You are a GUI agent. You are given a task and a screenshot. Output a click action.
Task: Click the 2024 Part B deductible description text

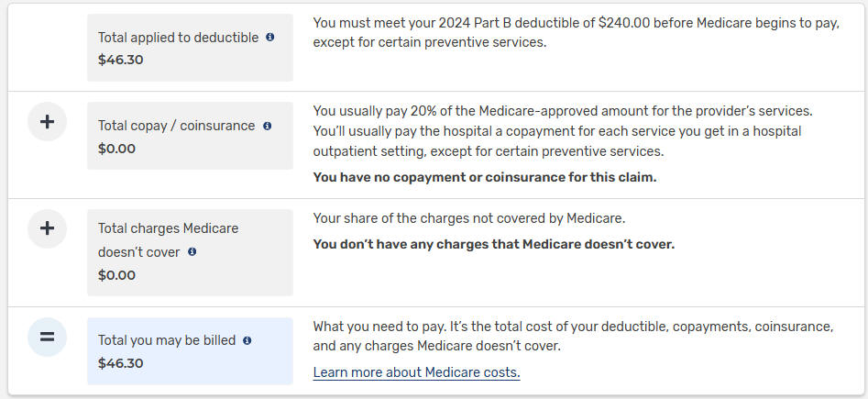pyautogui.click(x=577, y=33)
